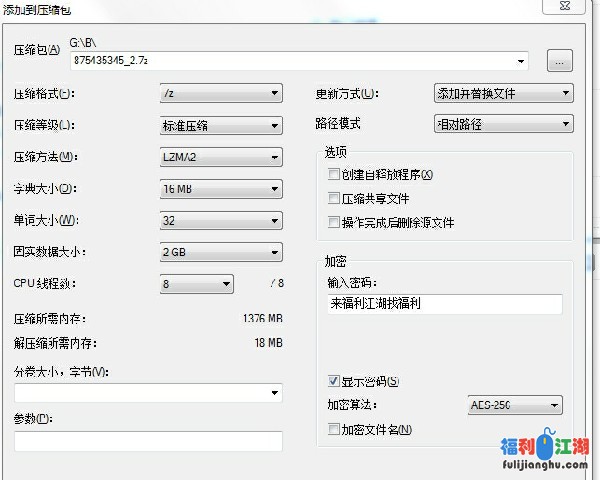Viewport: 600px width, 480px height.
Task: Expand the 固实数据大小 dropdown set to 2 GB
Action: pos(221,252)
